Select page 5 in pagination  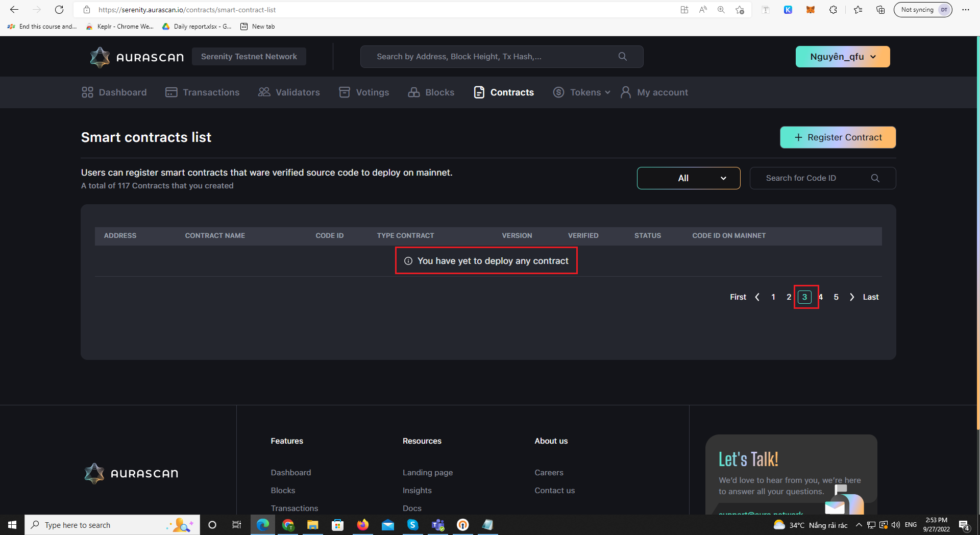click(836, 297)
